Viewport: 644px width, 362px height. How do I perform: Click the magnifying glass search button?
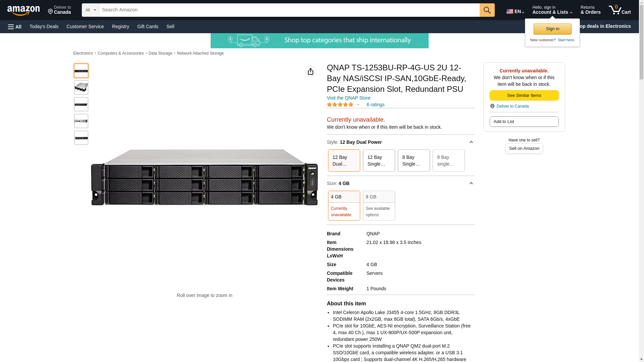[487, 10]
